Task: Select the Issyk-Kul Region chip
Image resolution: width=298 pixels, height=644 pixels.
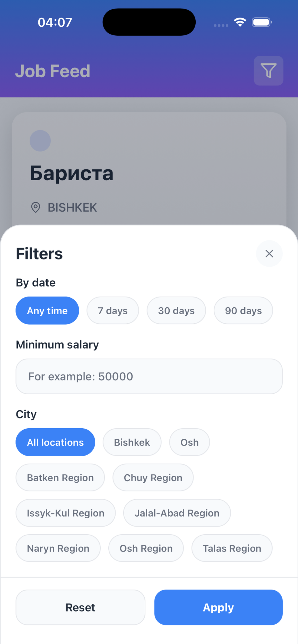Action: tap(65, 513)
